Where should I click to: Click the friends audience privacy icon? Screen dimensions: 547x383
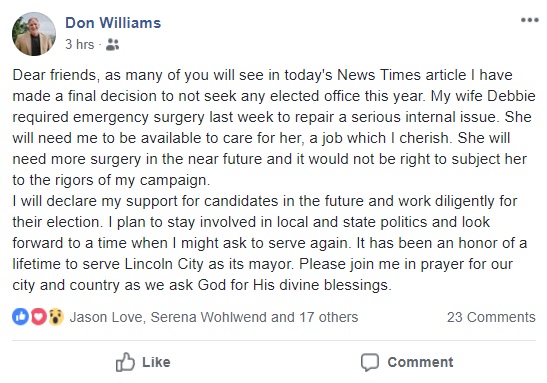coord(112,45)
